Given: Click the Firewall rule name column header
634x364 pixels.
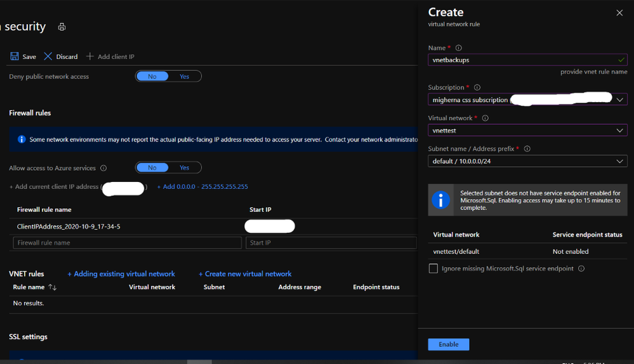Looking at the screenshot, I should [x=44, y=210].
